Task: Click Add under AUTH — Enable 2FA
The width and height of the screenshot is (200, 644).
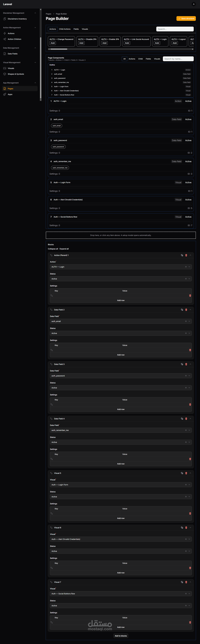Action: pos(104,43)
